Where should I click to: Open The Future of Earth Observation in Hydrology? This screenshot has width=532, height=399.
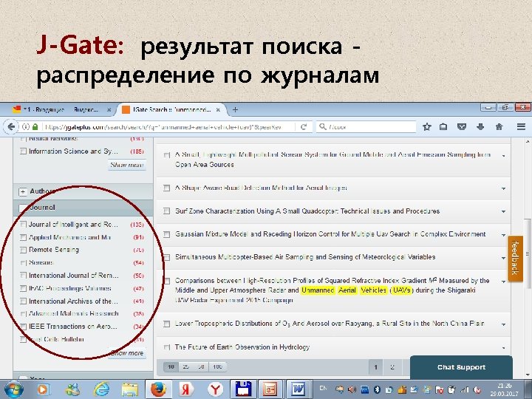coord(242,347)
